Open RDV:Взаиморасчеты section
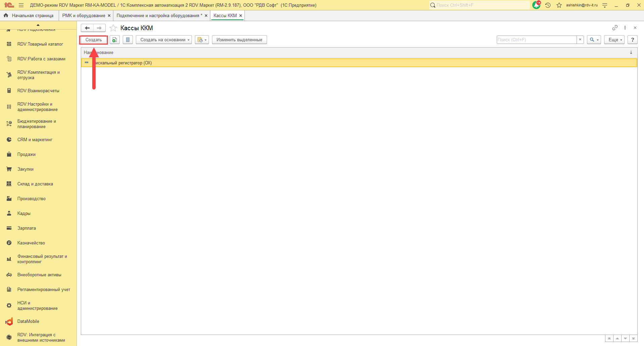Screen dimensions: 644x346 click(x=38, y=91)
